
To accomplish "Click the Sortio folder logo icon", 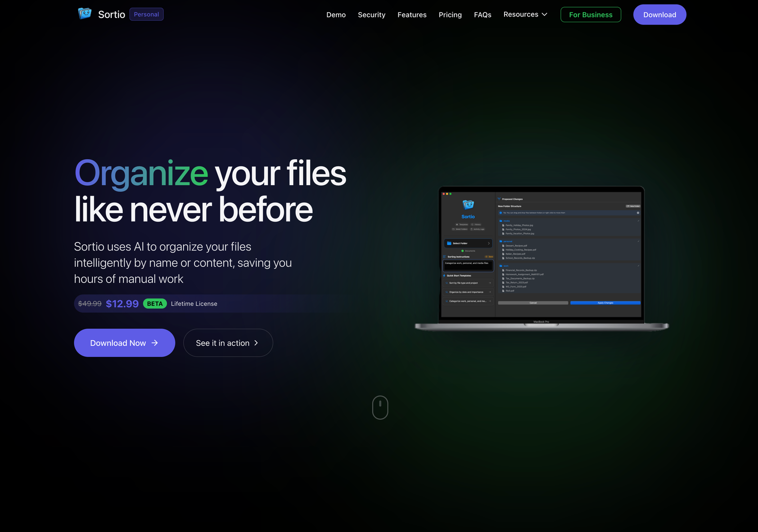I will point(85,14).
